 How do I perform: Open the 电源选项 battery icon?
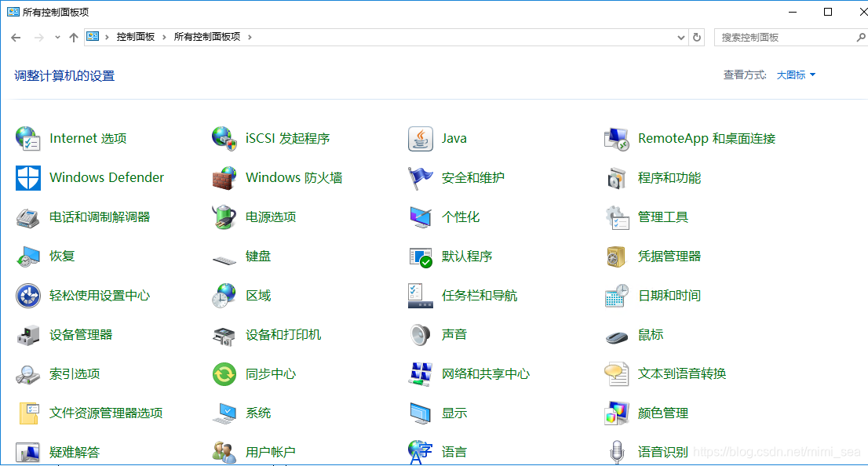click(224, 217)
